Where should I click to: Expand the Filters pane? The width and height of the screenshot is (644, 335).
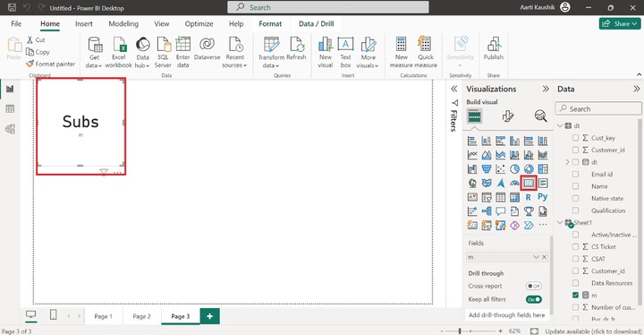coord(453,89)
